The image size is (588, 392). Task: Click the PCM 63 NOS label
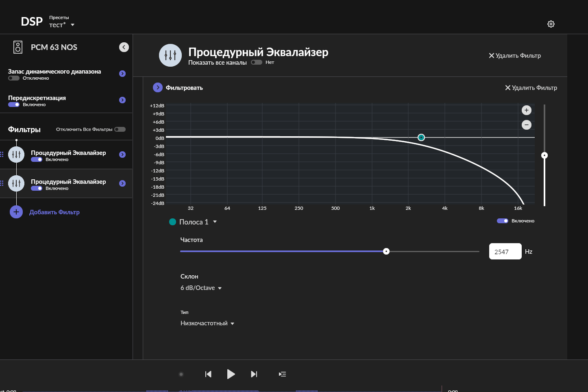pos(54,47)
